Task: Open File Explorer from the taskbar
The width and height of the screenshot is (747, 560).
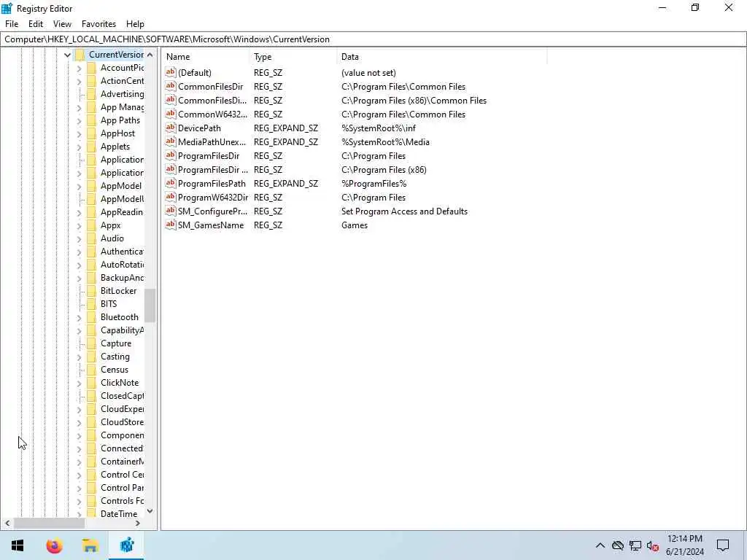Action: click(x=90, y=545)
